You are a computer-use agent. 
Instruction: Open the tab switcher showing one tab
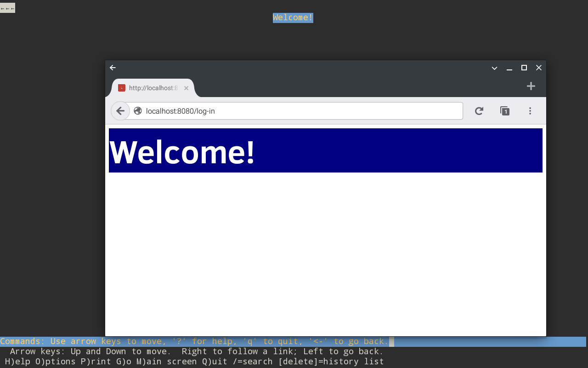pyautogui.click(x=505, y=111)
